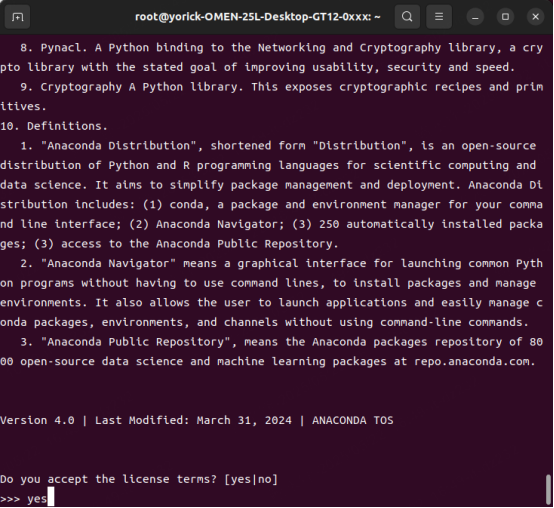This screenshot has width=554, height=508.
Task: Maximize the terminal window
Action: [505, 17]
